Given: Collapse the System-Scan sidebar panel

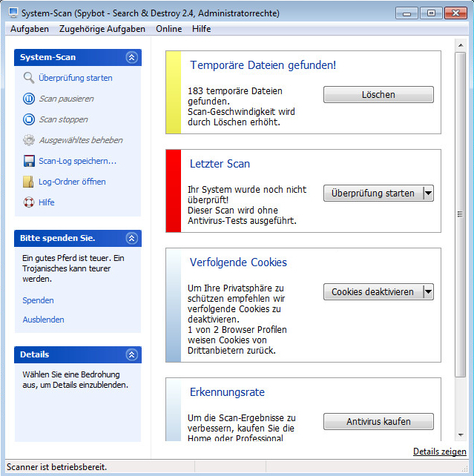Looking at the screenshot, I should [132, 57].
